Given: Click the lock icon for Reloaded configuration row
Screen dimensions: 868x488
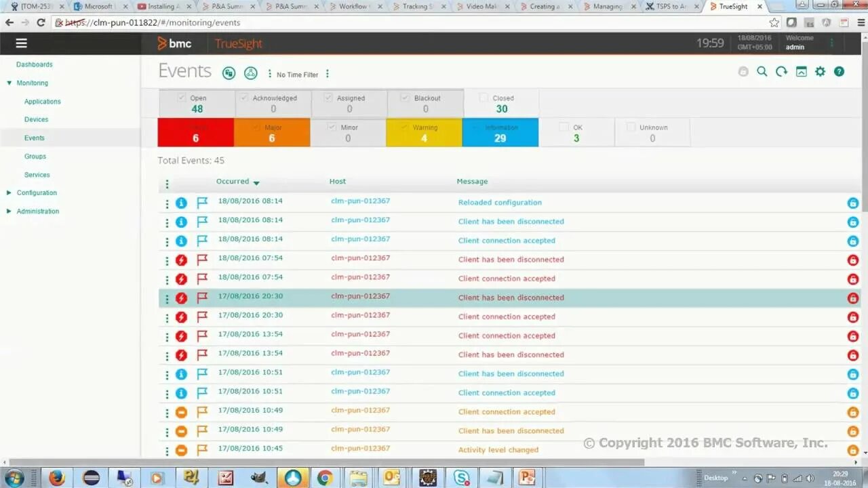Looking at the screenshot, I should 853,203.
